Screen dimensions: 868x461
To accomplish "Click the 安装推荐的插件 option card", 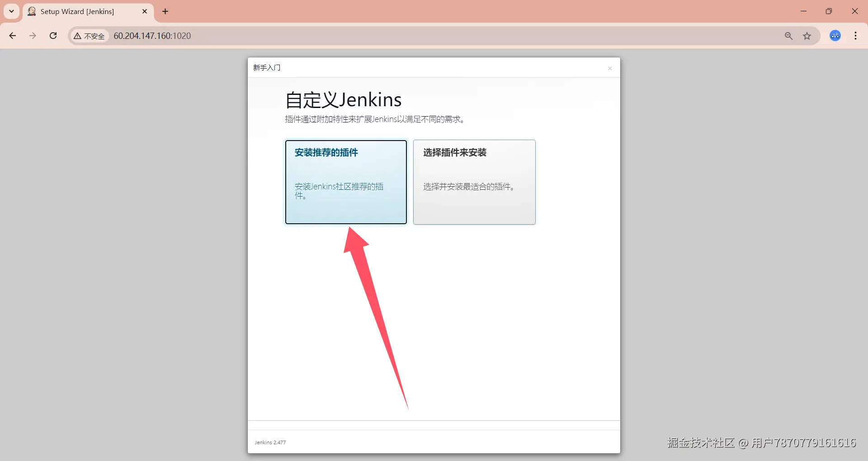I will (x=346, y=182).
